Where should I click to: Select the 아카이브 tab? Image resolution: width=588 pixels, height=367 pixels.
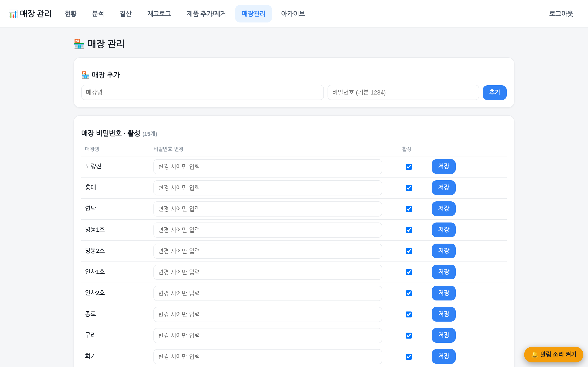pos(293,14)
